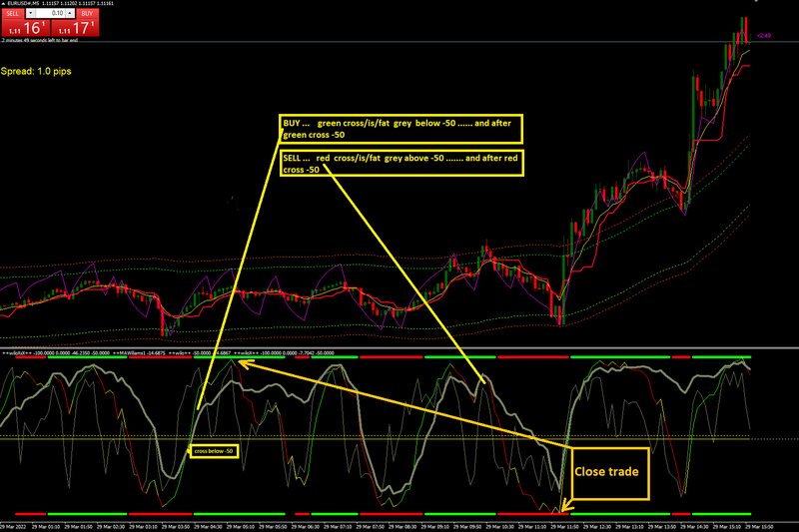Viewport: 799px width, 532px height.
Task: Select the arrowhead below the Close trade box
Action: [566, 506]
